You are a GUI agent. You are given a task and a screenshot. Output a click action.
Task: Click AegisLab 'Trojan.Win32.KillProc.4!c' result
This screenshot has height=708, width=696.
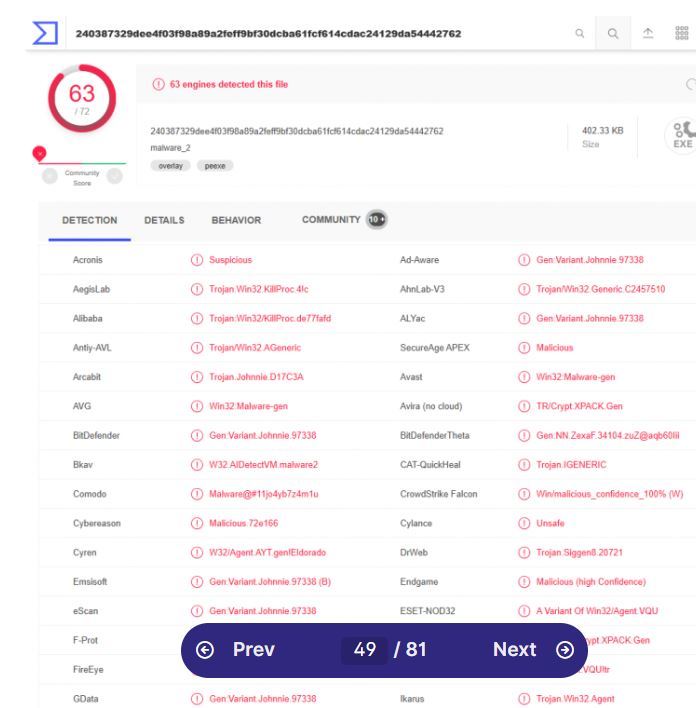259,289
